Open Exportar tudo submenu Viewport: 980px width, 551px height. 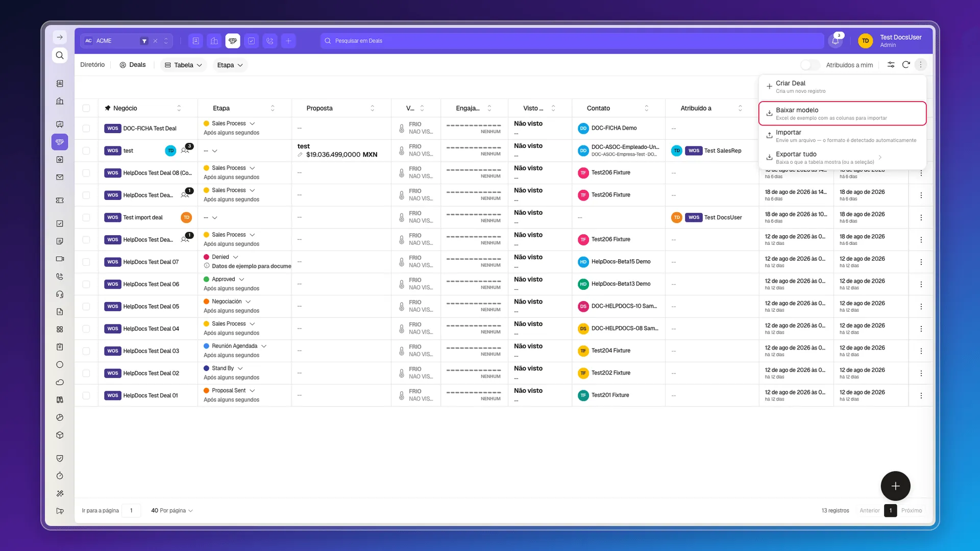(842, 158)
